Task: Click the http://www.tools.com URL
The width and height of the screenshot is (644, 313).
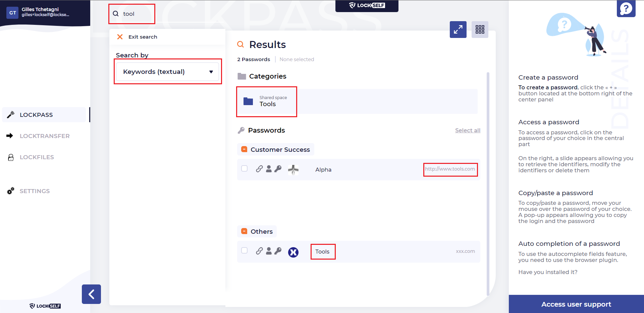Action: click(450, 169)
